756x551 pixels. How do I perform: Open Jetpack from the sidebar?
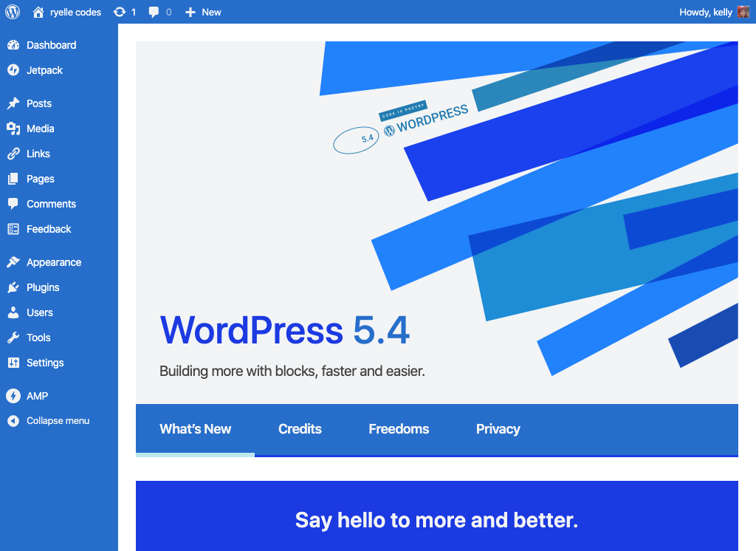(44, 70)
